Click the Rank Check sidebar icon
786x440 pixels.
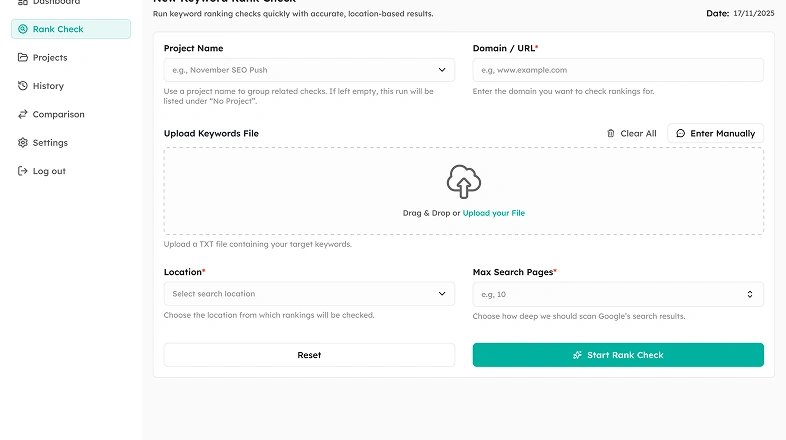click(x=23, y=29)
